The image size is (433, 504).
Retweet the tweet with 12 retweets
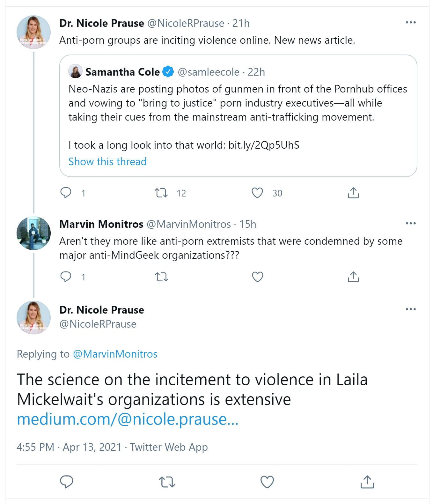click(161, 193)
